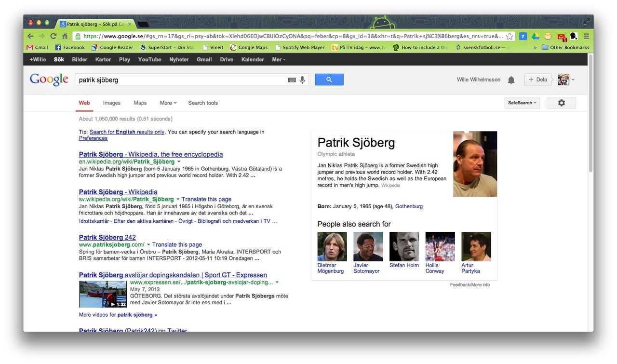Reload the page with the refresh icon
The height and width of the screenshot is (364, 617).
click(x=53, y=36)
